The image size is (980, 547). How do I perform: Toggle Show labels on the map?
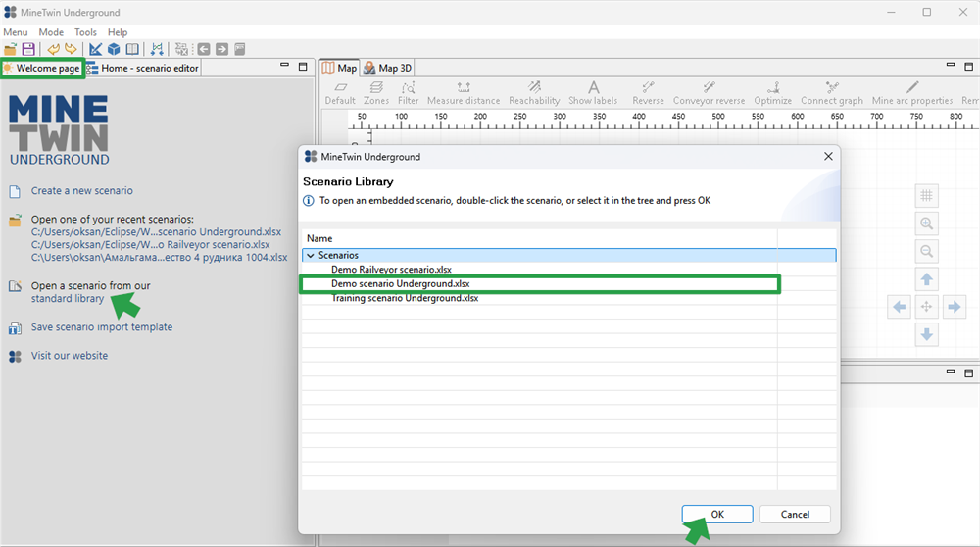(593, 93)
